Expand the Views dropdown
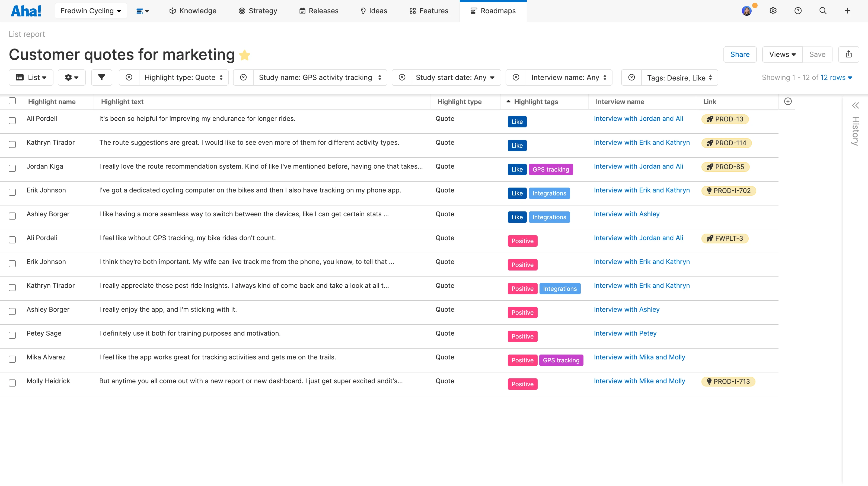868x486 pixels. (x=782, y=54)
